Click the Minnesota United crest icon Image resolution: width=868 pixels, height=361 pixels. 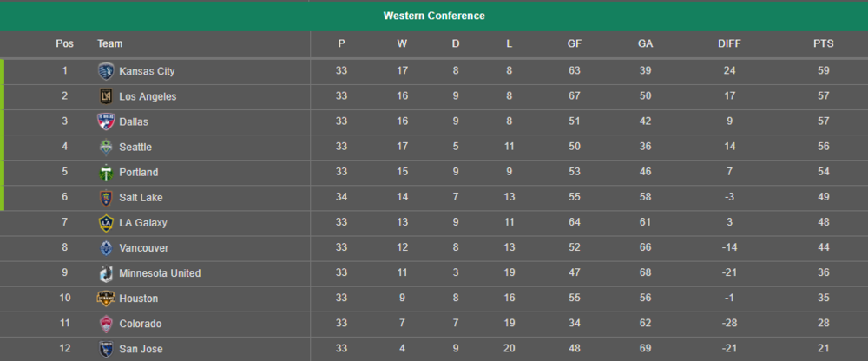coord(106,273)
